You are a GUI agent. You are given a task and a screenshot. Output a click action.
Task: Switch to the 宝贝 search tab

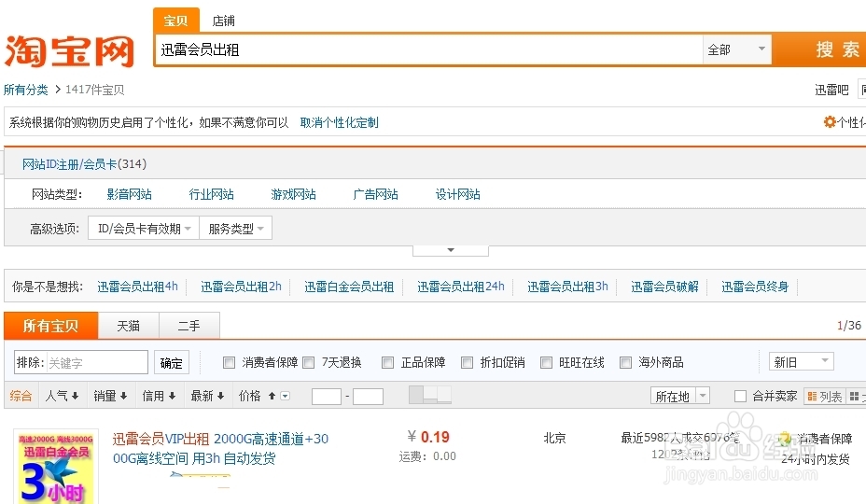[175, 21]
